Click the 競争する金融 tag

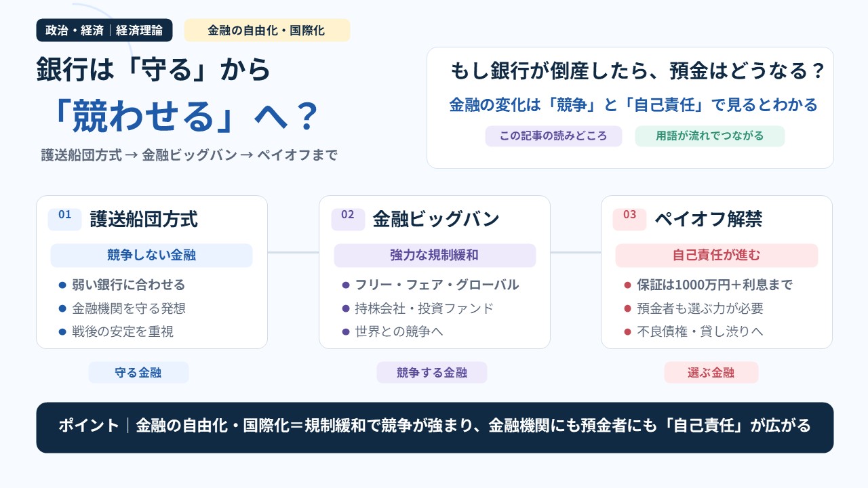pyautogui.click(x=432, y=372)
